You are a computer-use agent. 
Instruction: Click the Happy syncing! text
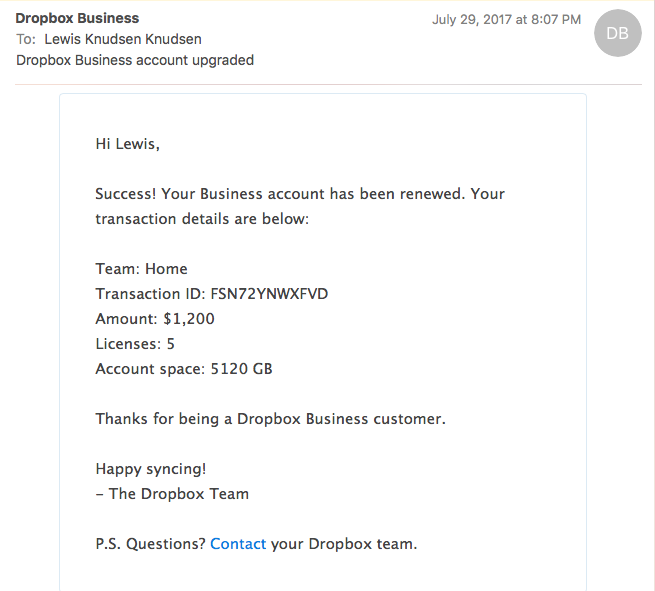[x=150, y=469]
